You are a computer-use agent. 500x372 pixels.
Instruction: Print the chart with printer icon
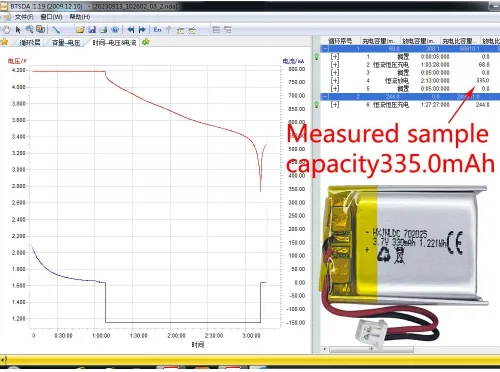point(104,30)
